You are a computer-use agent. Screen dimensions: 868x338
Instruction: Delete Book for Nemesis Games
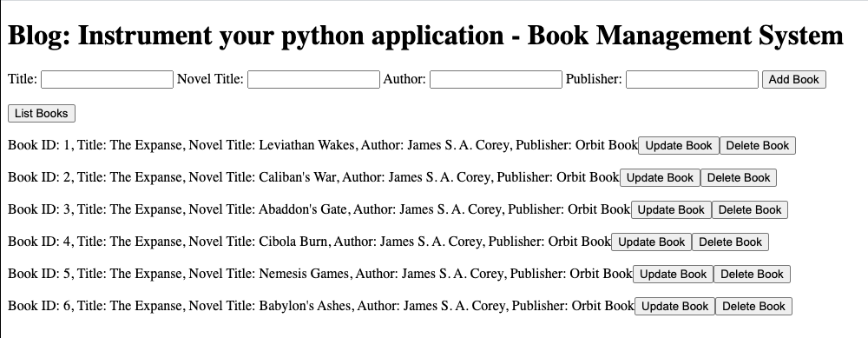pos(752,275)
